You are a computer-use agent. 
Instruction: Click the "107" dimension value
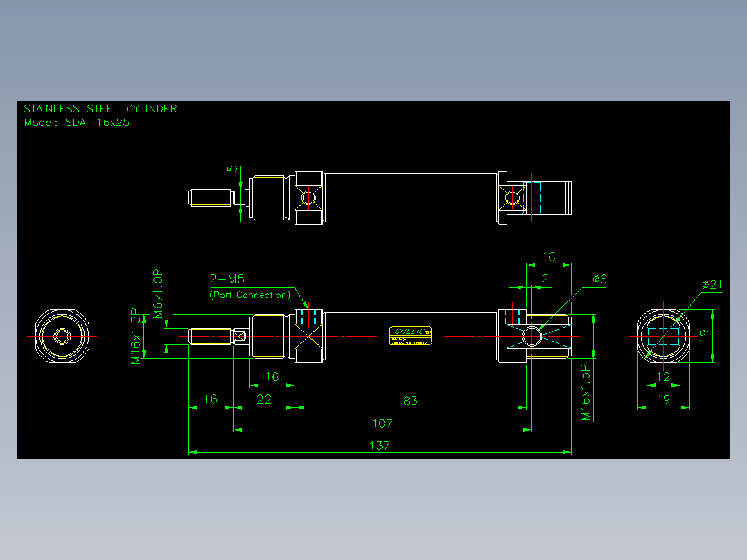[x=382, y=423]
